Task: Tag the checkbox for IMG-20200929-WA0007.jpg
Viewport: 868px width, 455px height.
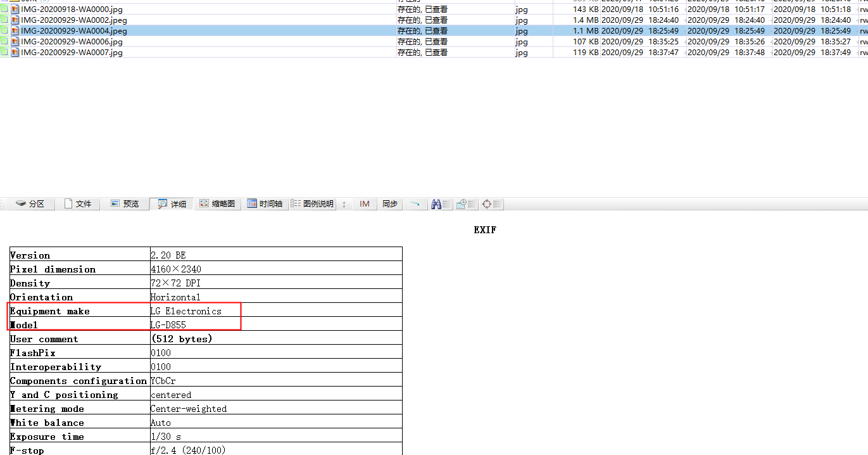Action: coord(4,52)
